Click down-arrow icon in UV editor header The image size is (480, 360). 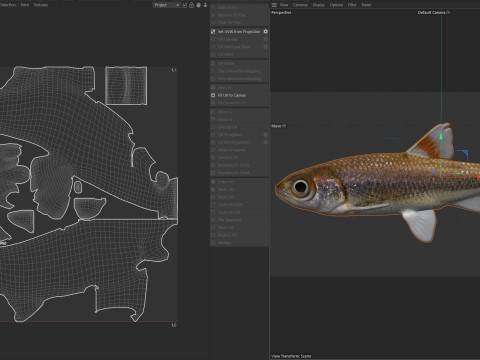(x=205, y=5)
